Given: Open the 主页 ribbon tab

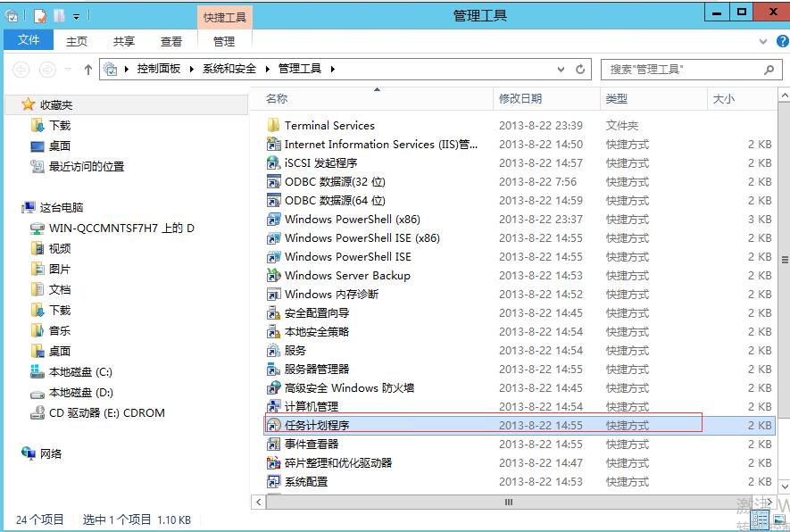Looking at the screenshot, I should coord(77,41).
